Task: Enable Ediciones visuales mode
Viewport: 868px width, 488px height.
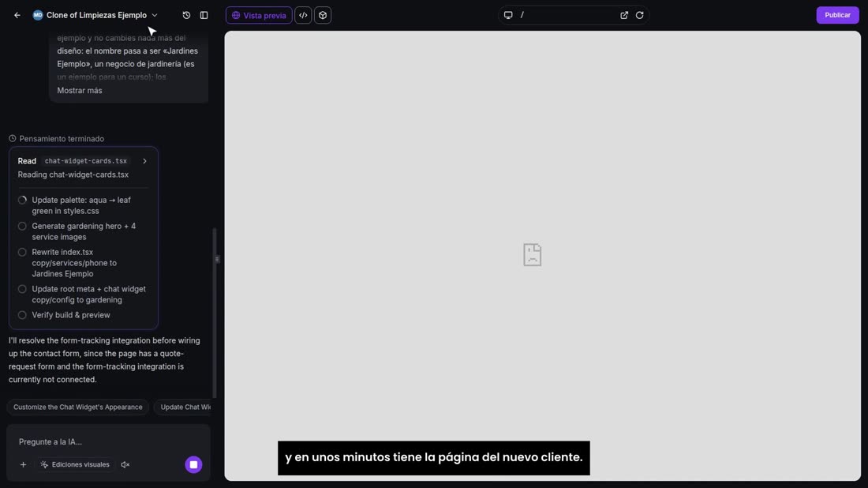Action: [x=75, y=465]
